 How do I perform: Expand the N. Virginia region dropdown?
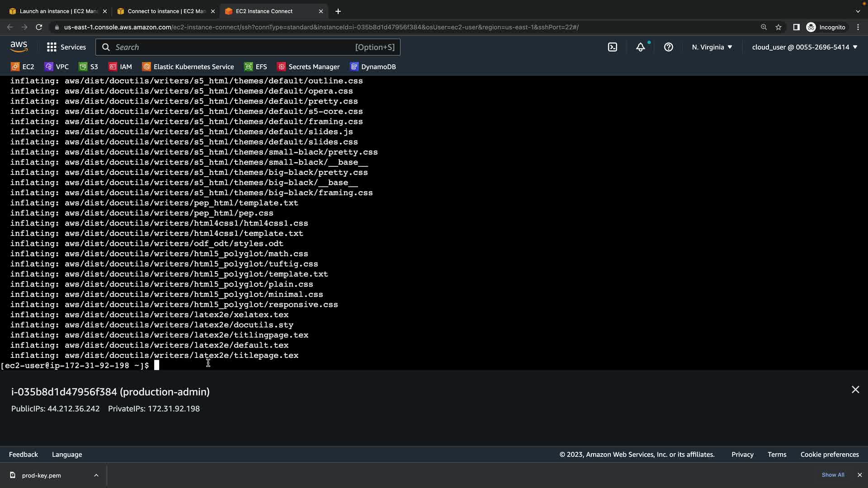pyautogui.click(x=712, y=47)
